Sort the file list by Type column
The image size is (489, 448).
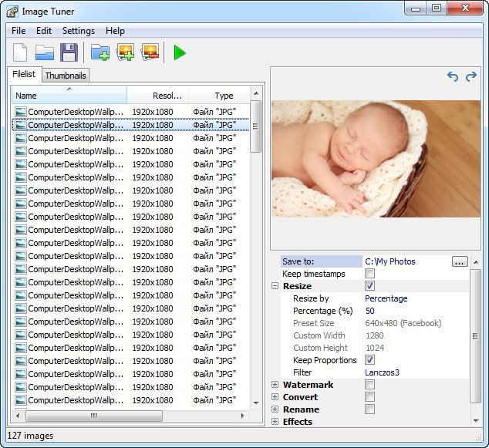224,96
